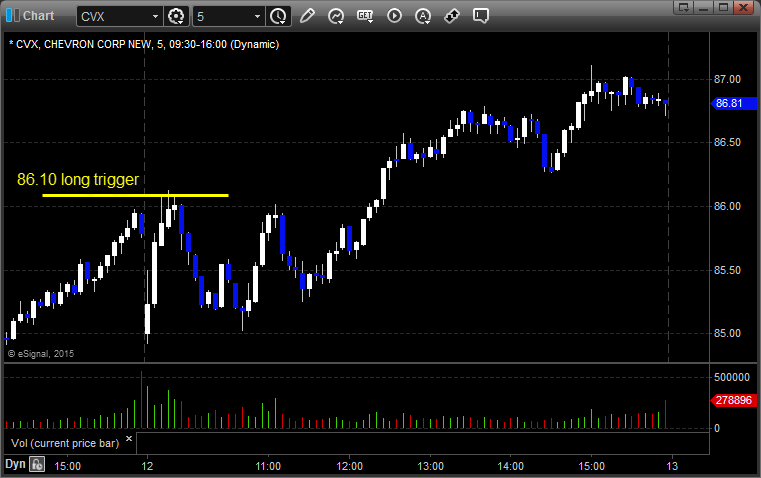
Task: Open the GET studies menu
Action: pos(365,16)
